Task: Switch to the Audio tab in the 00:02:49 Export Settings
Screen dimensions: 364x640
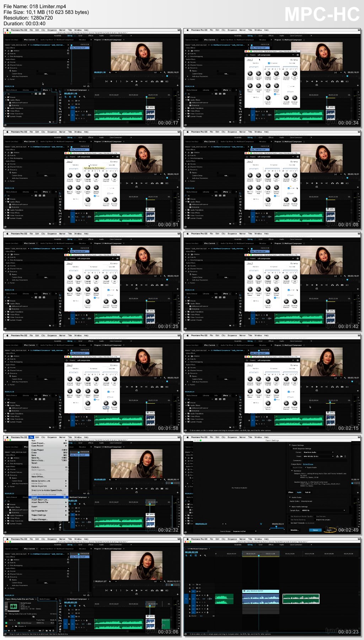Action: 299,492
